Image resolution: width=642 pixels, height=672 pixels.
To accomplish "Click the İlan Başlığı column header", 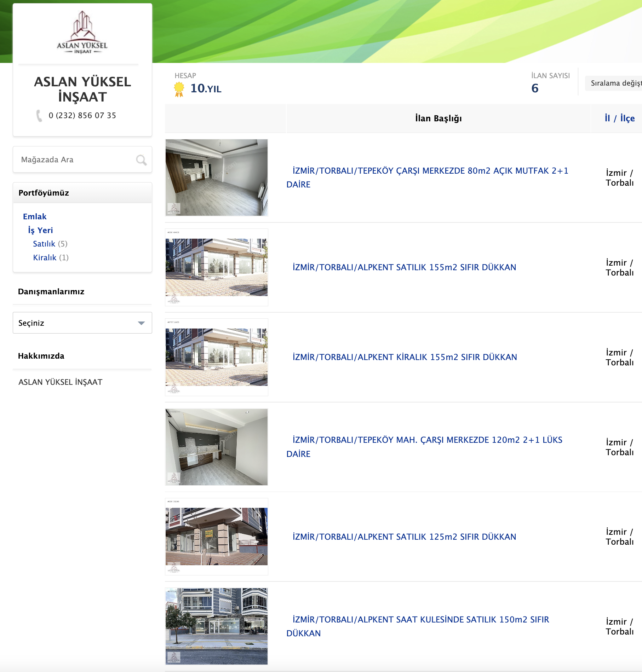I will 438,118.
